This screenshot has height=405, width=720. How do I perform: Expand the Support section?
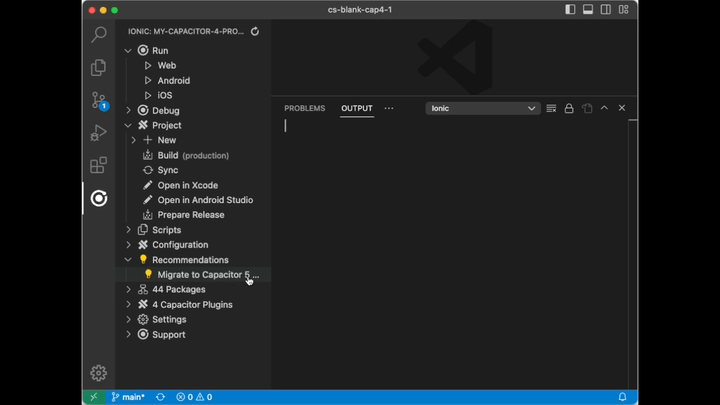coord(128,335)
